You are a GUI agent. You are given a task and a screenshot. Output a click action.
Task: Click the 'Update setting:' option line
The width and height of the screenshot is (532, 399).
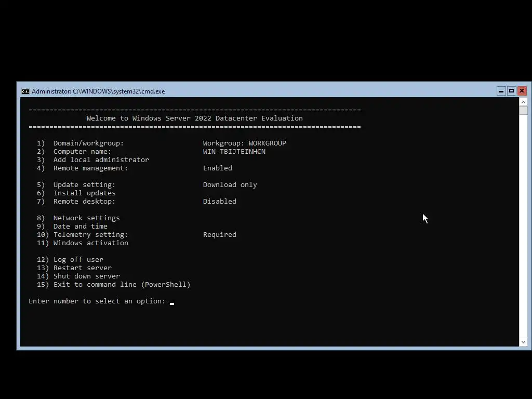tap(76, 184)
